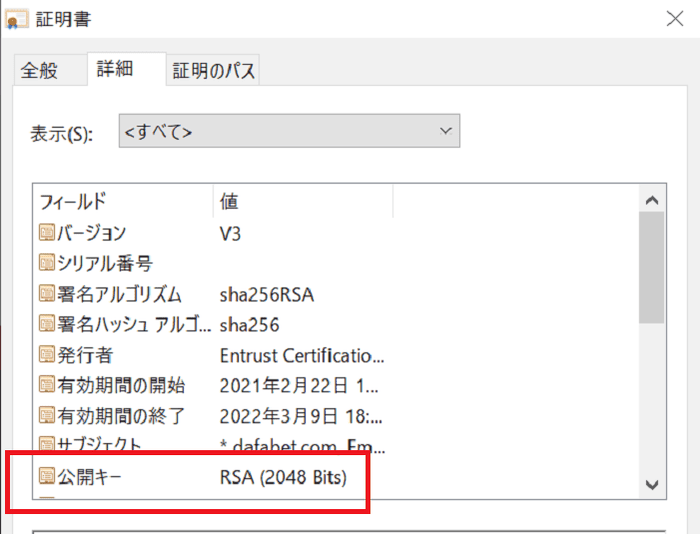Screen dimensions: 700x534
Task: Click the フィールド column header
Action: tap(122, 201)
